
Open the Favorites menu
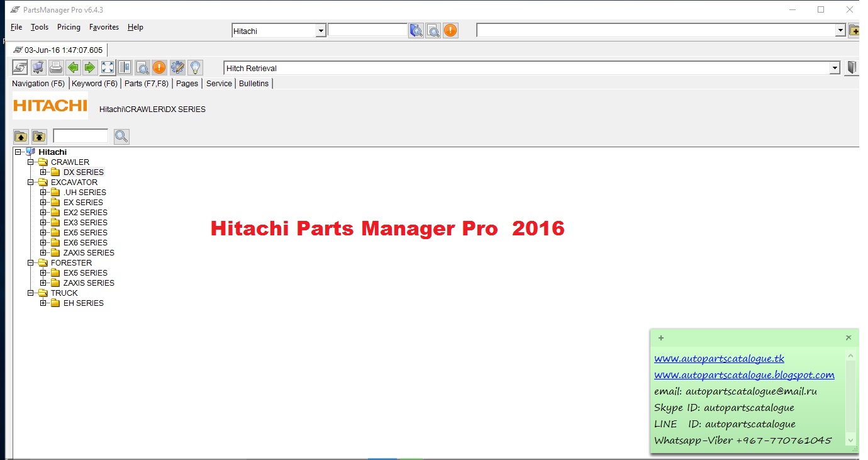point(104,27)
